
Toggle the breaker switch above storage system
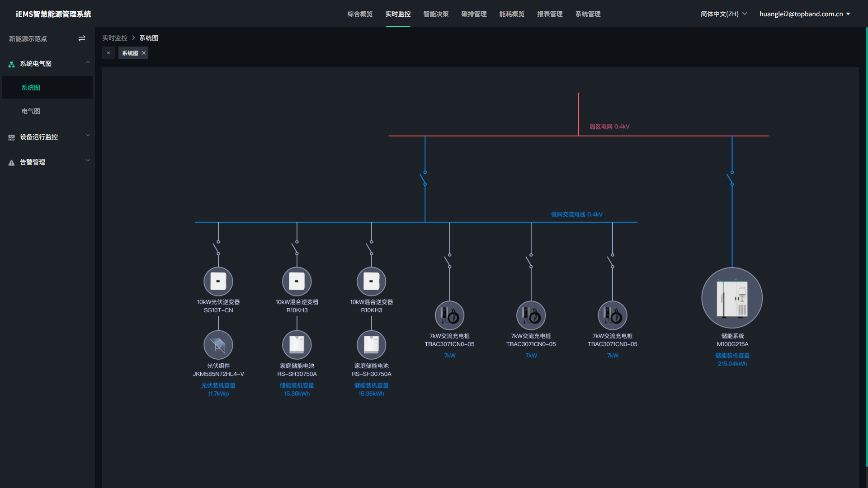tap(731, 178)
